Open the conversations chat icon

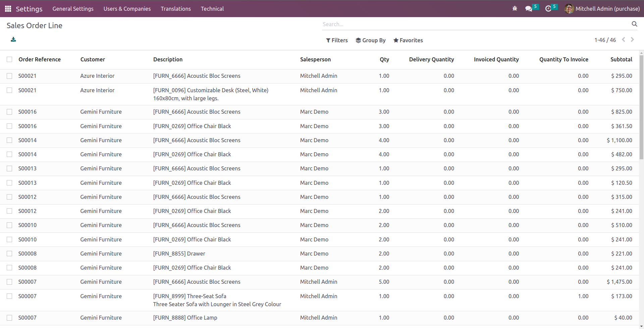(529, 9)
